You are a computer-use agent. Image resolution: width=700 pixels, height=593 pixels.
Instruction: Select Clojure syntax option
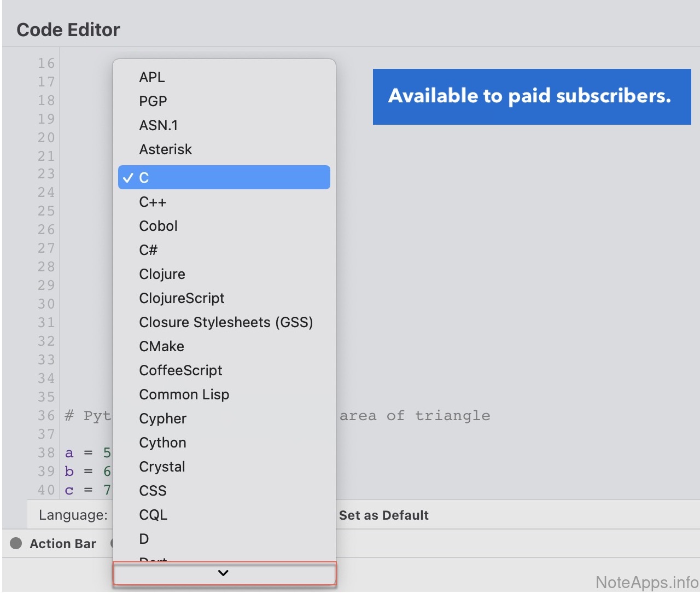(x=162, y=274)
